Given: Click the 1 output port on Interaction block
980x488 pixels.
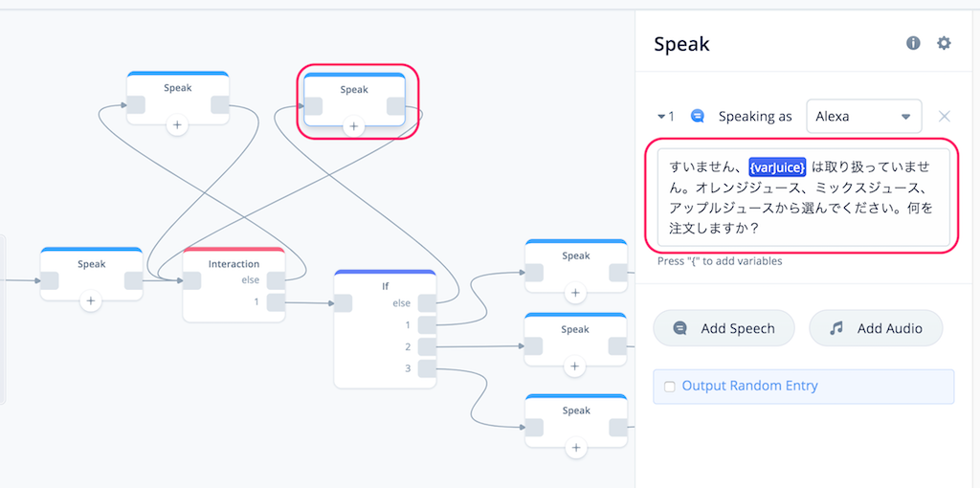Looking at the screenshot, I should pyautogui.click(x=277, y=302).
